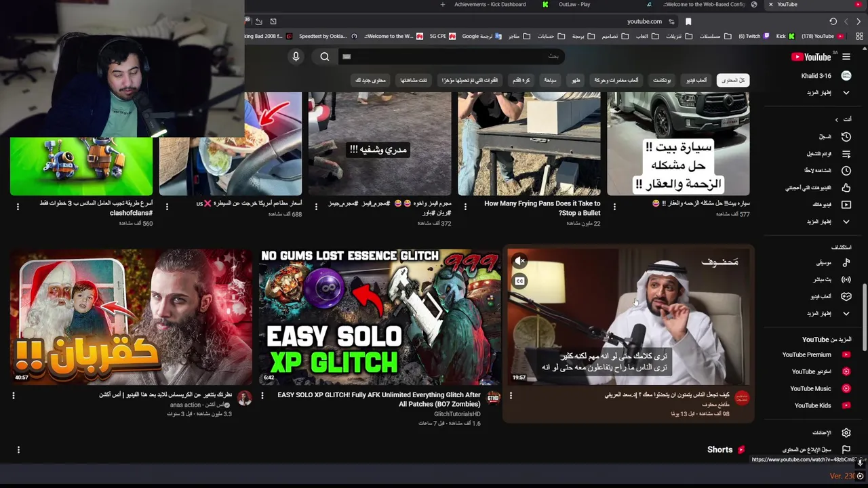Select the 'محتوى جديد لك' filter chip
868x488 pixels.
[x=370, y=80]
